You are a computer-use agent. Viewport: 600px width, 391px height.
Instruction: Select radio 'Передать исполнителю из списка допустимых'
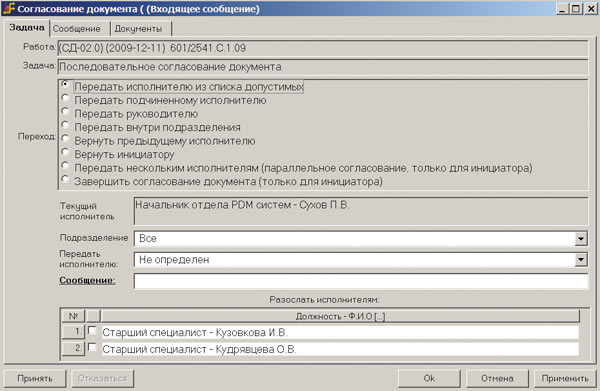(x=65, y=84)
